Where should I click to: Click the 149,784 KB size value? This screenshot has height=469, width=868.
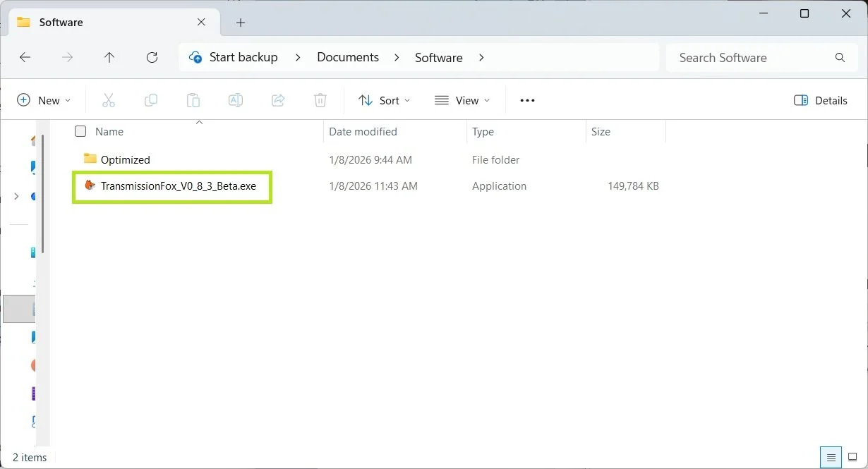click(633, 186)
